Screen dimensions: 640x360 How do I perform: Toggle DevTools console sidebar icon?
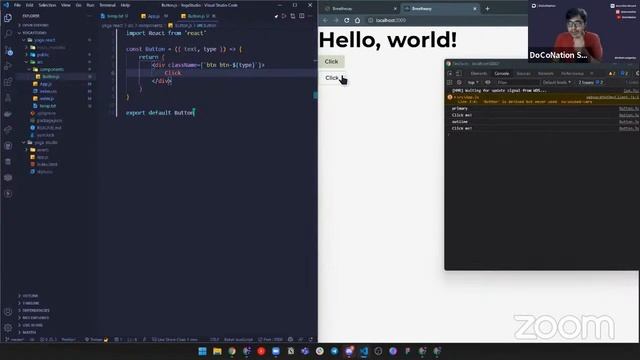[x=450, y=82]
